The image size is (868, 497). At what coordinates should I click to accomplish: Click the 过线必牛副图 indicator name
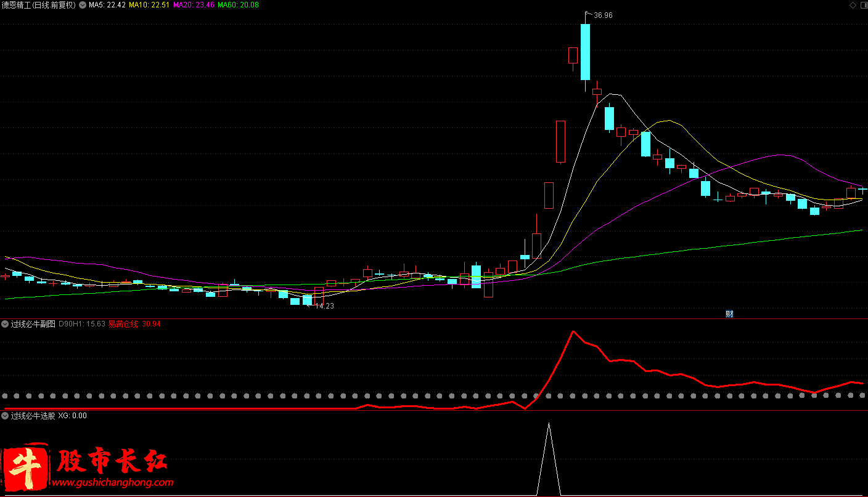click(x=33, y=323)
